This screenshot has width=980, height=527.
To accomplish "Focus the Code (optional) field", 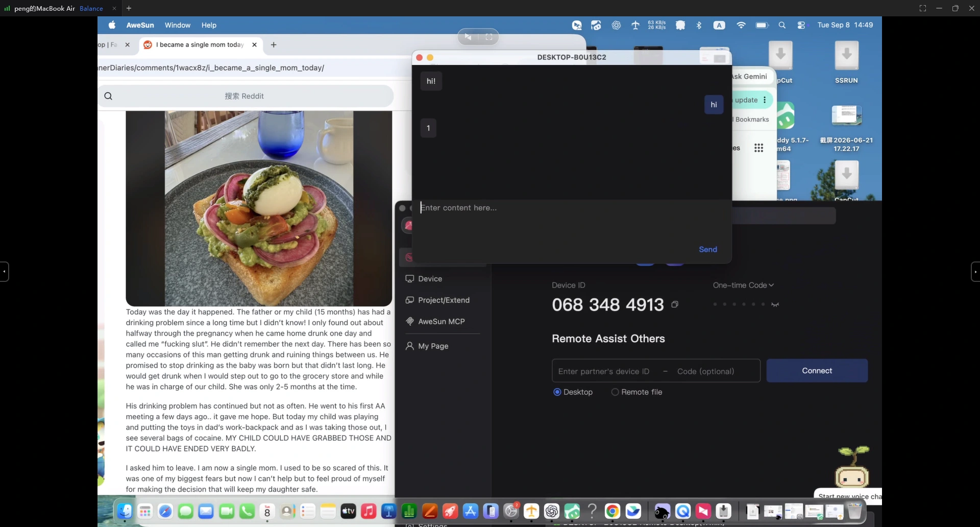I will pyautogui.click(x=706, y=371).
